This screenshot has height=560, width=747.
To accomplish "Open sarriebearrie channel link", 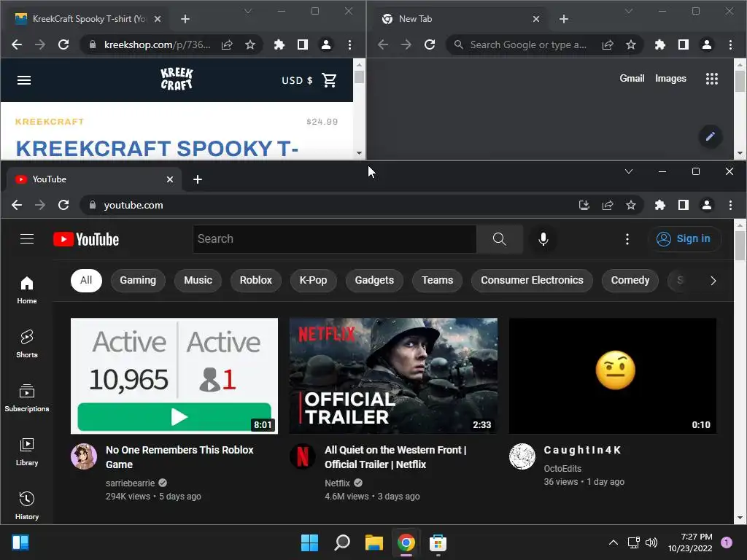I will click(130, 483).
